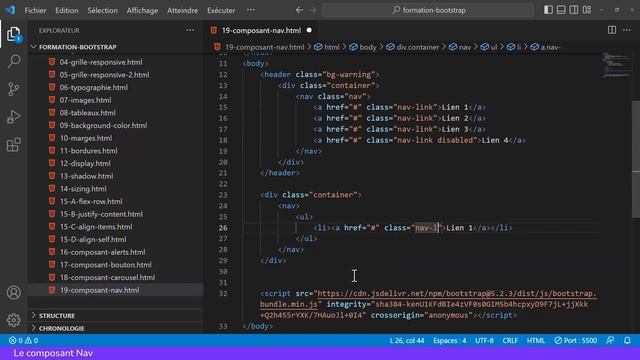Image resolution: width=640 pixels, height=360 pixels.
Task: Toggle the secondary side bar layout icon
Action: click(x=574, y=10)
